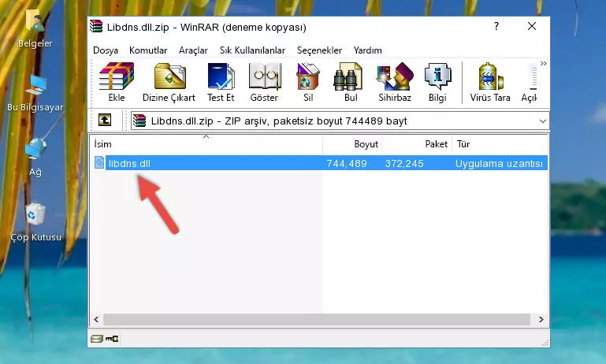Open the Komutlar menu
Image resolution: width=606 pixels, height=364 pixels.
[148, 50]
